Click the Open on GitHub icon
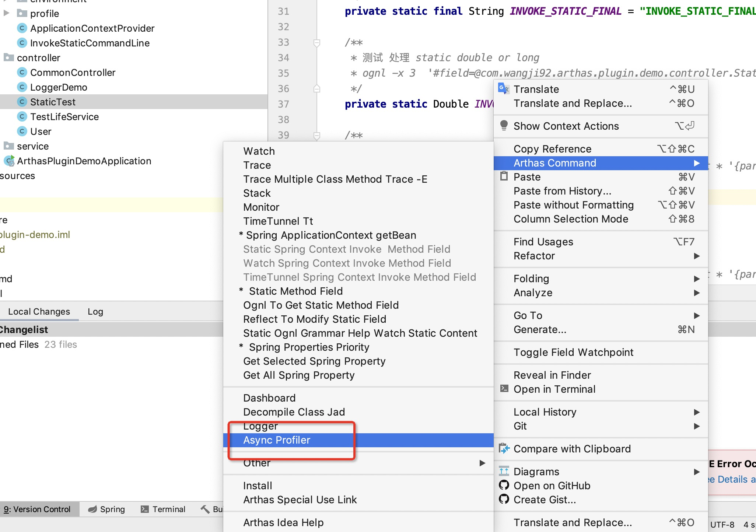 tap(504, 485)
